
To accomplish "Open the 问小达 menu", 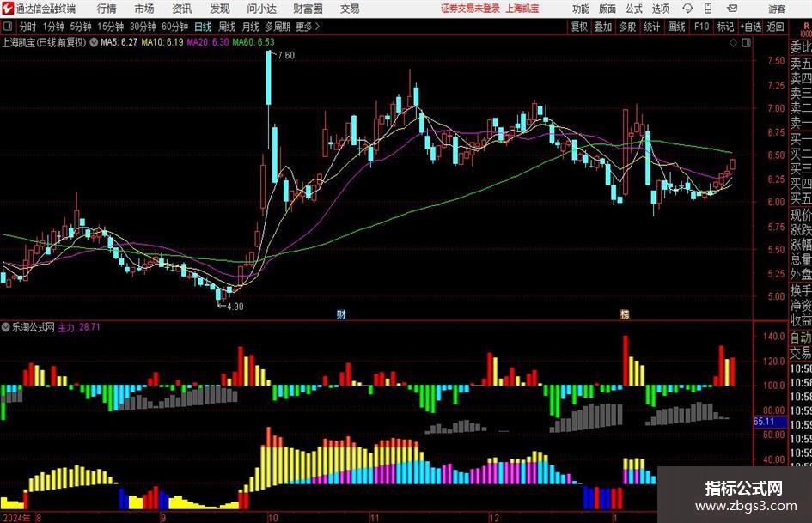I will click(261, 9).
